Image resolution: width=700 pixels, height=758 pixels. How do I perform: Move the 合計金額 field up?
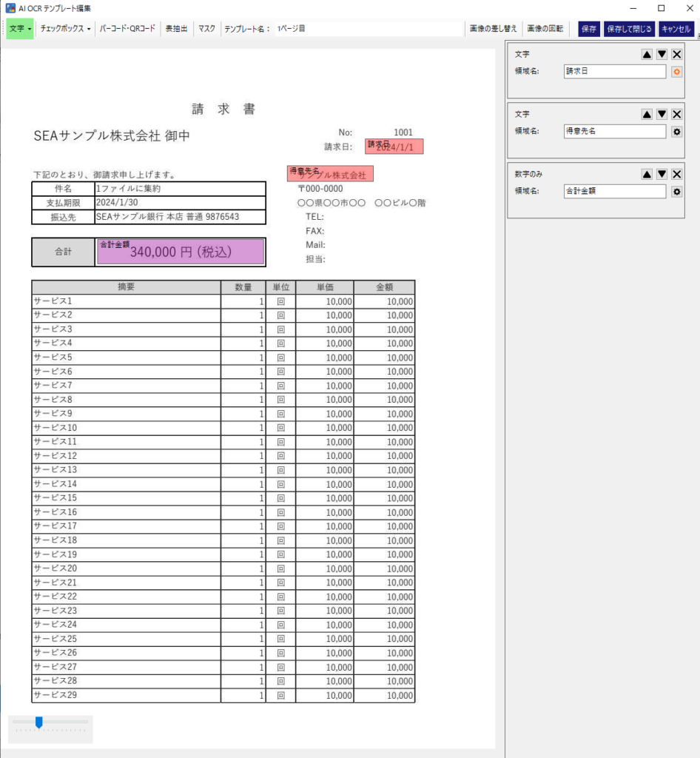[647, 175]
